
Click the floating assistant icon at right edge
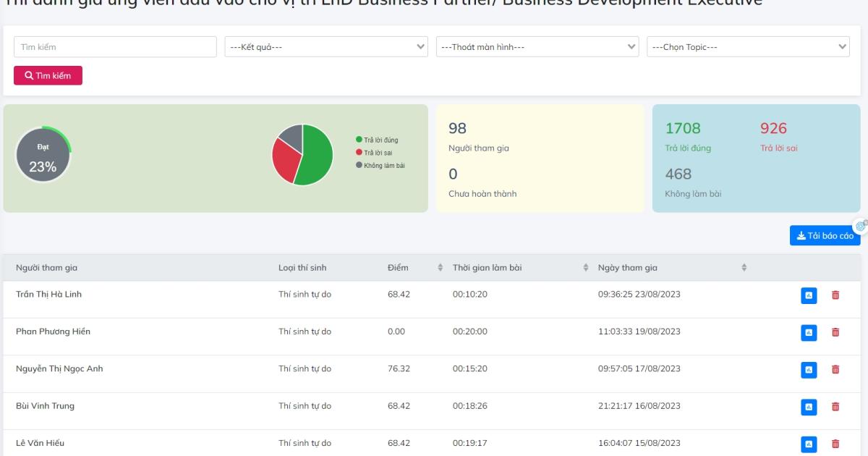pyautogui.click(x=860, y=226)
